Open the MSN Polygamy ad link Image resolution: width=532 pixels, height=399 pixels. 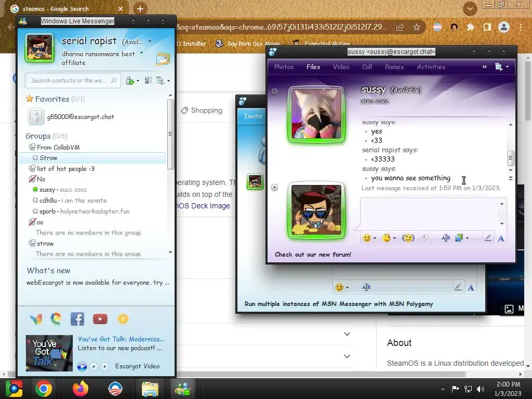(339, 304)
